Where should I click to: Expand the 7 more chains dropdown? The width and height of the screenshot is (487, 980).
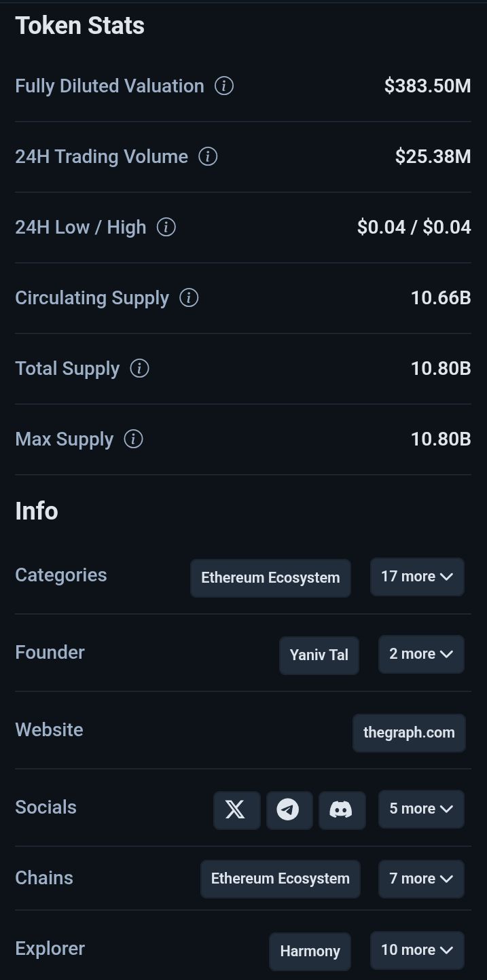421,879
